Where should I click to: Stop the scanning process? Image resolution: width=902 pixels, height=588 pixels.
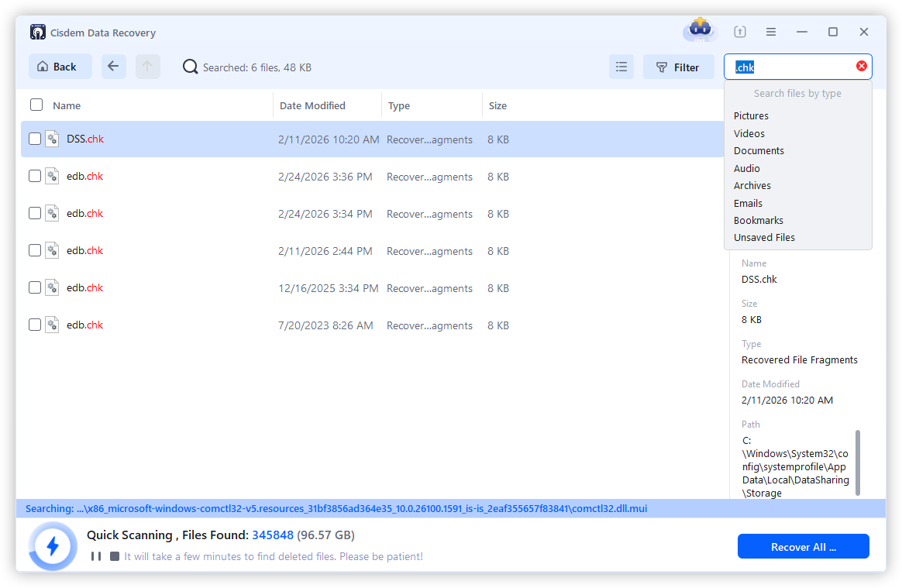(x=115, y=556)
